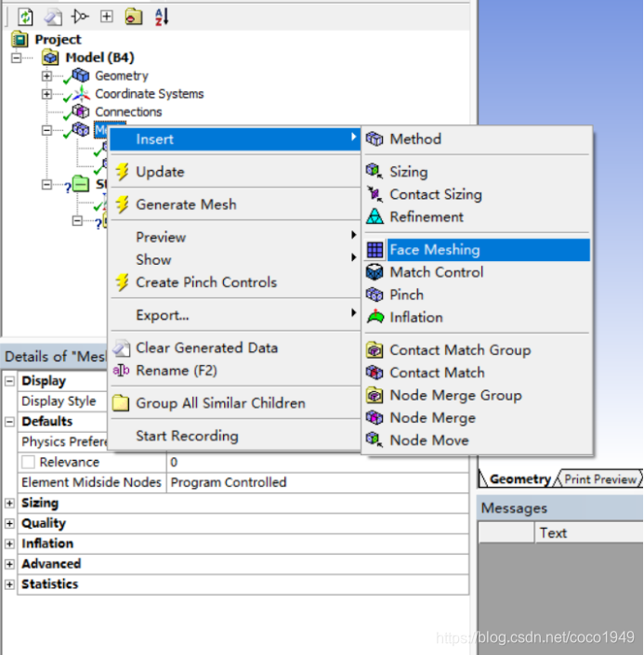Screen dimensions: 644x655
Task: Click the Generate Mesh lightning icon
Action: (123, 204)
